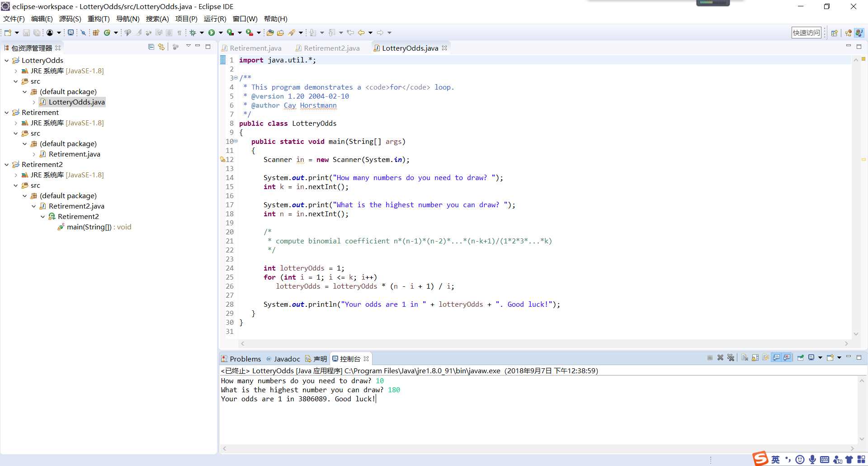868x466 pixels.
Task: Click the Open Perspective icon
Action: [835, 33]
